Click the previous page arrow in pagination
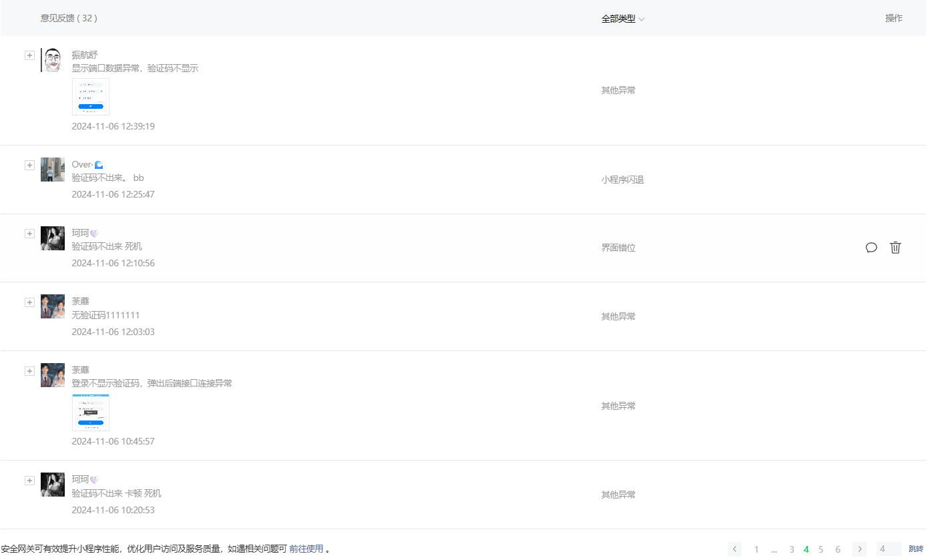Screen dimensions: 932x560 735,549
